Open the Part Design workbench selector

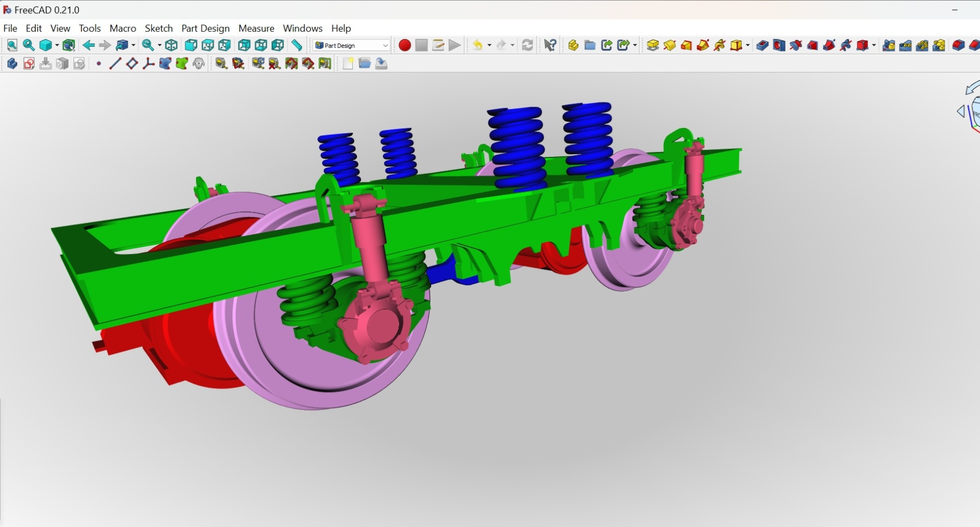352,45
